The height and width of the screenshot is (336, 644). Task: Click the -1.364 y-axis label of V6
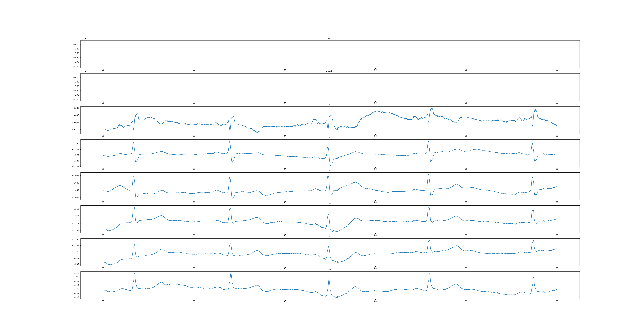(76, 297)
